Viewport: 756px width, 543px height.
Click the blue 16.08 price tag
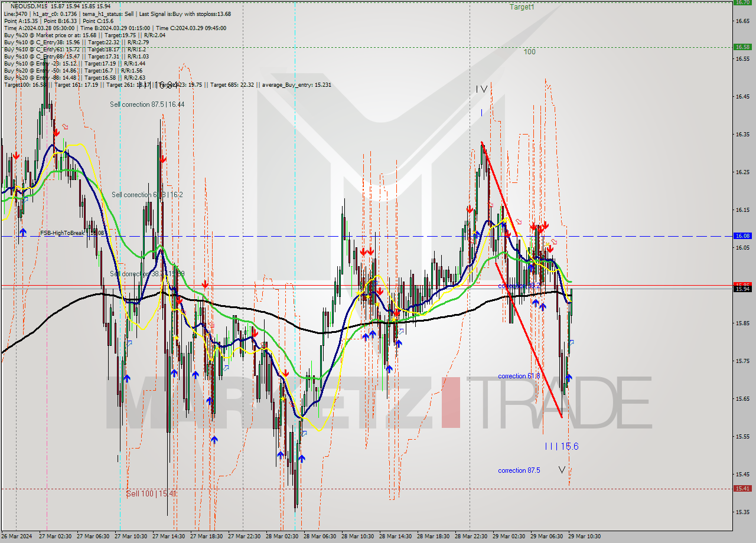[x=742, y=235]
